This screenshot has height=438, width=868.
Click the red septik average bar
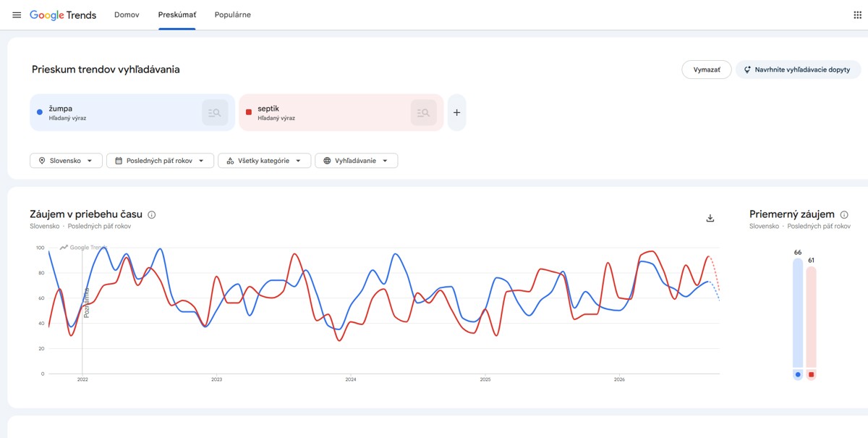point(812,318)
